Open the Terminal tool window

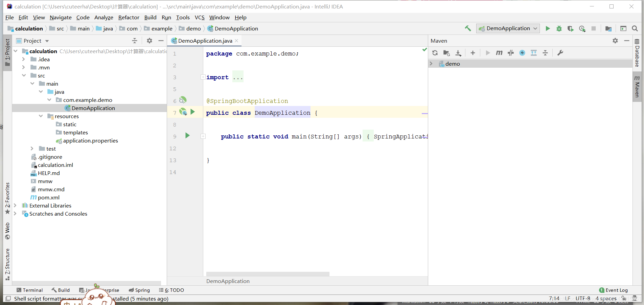pyautogui.click(x=29, y=290)
